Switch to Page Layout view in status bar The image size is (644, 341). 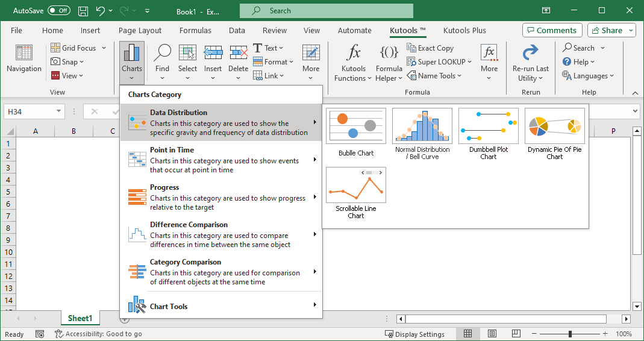[492, 334]
